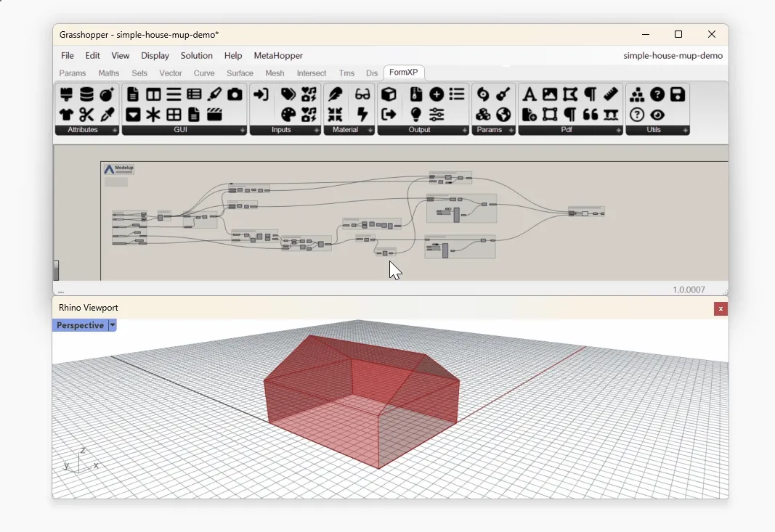This screenshot has width=775, height=532.
Task: Click the floppy disk save icon in Utils
Action: 677,94
